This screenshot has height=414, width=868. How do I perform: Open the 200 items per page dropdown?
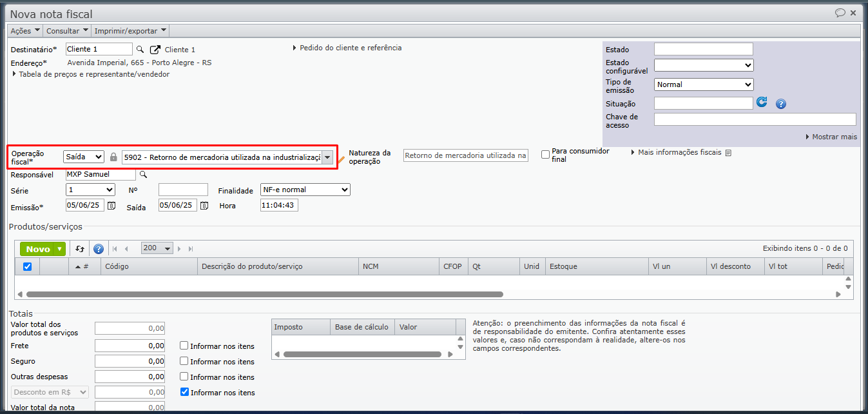(157, 248)
